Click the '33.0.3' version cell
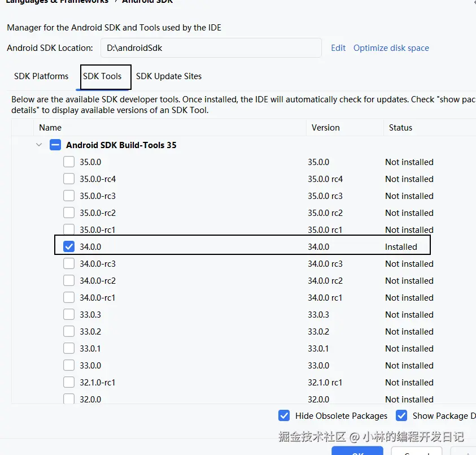 pos(318,315)
